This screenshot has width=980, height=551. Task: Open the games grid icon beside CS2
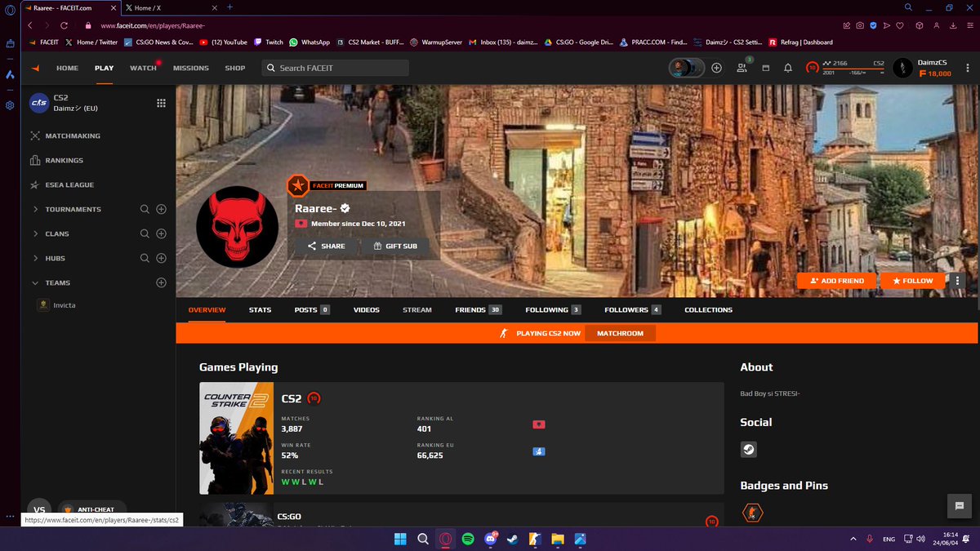(x=161, y=103)
